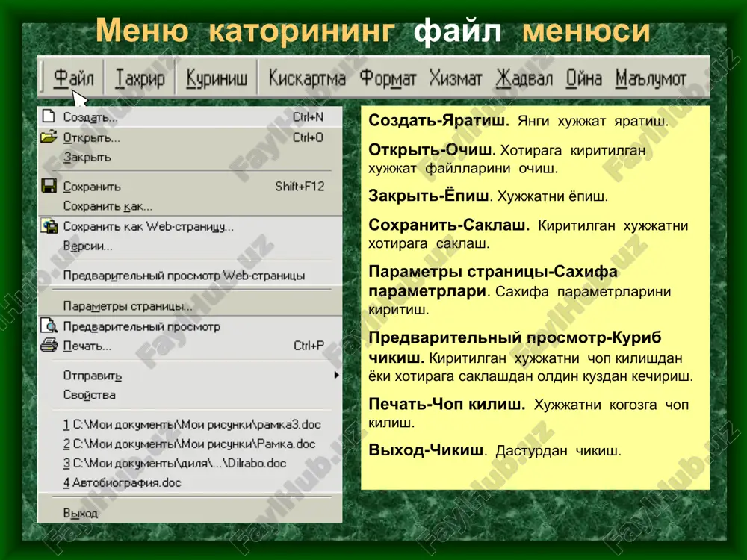
Task: Click the print preview magnifier icon
Action: click(x=49, y=326)
